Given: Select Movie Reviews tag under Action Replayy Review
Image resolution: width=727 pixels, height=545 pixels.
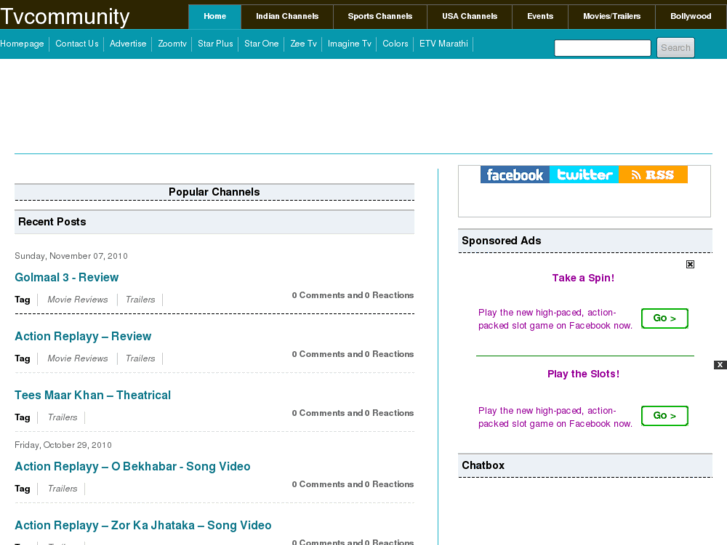Looking at the screenshot, I should click(x=77, y=359).
